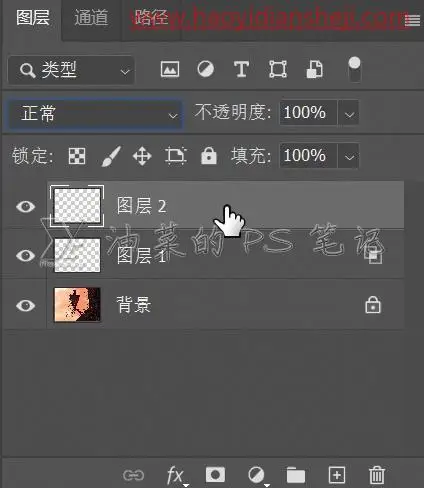Lock all padlock icon in 锁定 row
This screenshot has height=488, width=424.
[x=209, y=156]
